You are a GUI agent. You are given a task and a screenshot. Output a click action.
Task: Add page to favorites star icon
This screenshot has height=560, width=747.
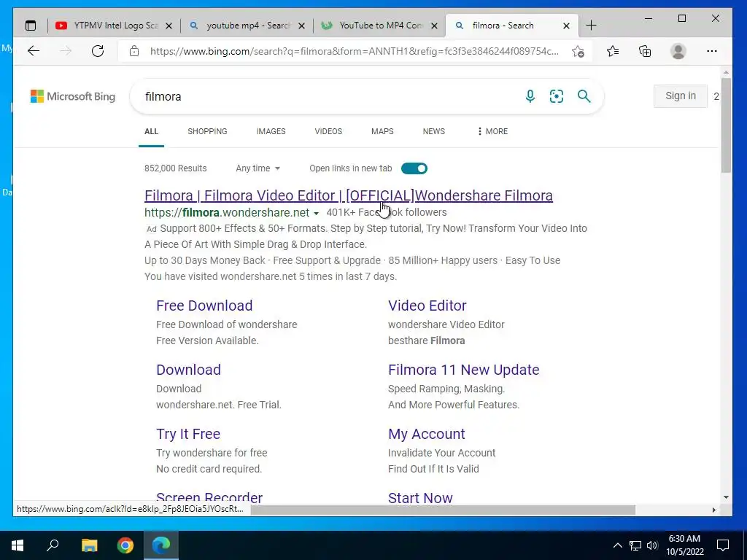(x=578, y=51)
